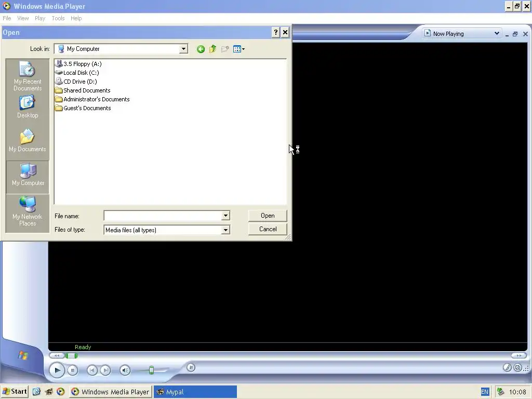
Task: Expand the Now Playing dropdown
Action: [496, 33]
